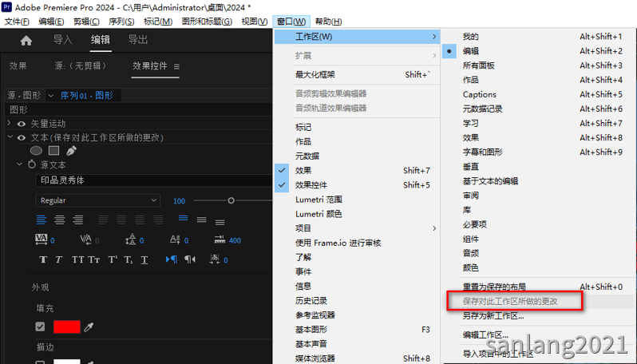637x364 pixels.
Task: Click the baseline shift icon
Action: pos(175,239)
